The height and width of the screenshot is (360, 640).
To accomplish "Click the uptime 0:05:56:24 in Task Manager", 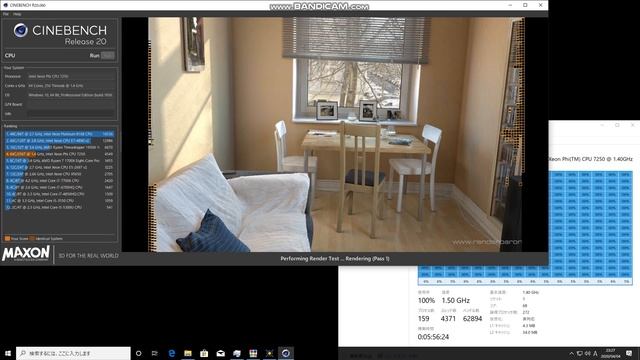I will [x=433, y=337].
